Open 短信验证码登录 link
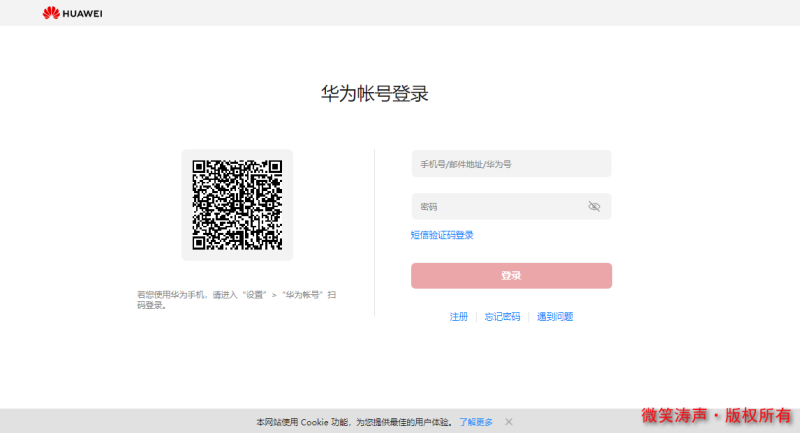The height and width of the screenshot is (433, 800). coord(442,235)
